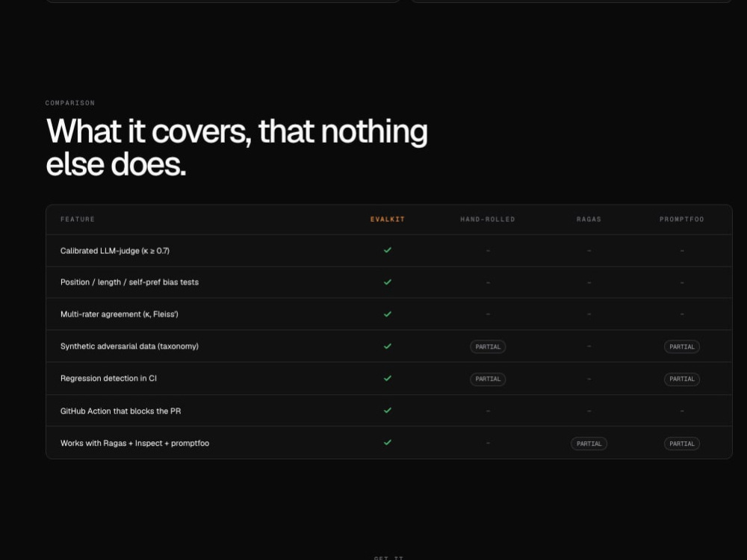Click the COMPARISON section label
Viewport: 747px width, 560px height.
[x=70, y=103]
